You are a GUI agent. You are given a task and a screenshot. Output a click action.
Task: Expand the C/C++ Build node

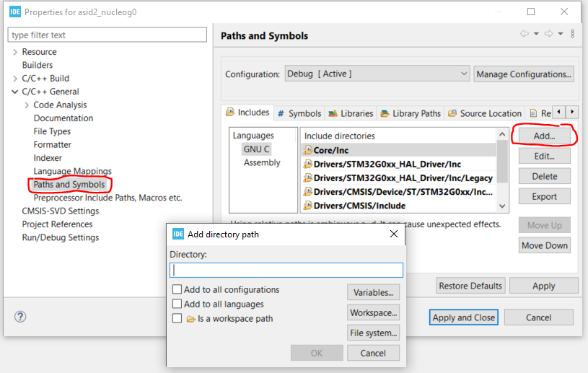(x=15, y=79)
